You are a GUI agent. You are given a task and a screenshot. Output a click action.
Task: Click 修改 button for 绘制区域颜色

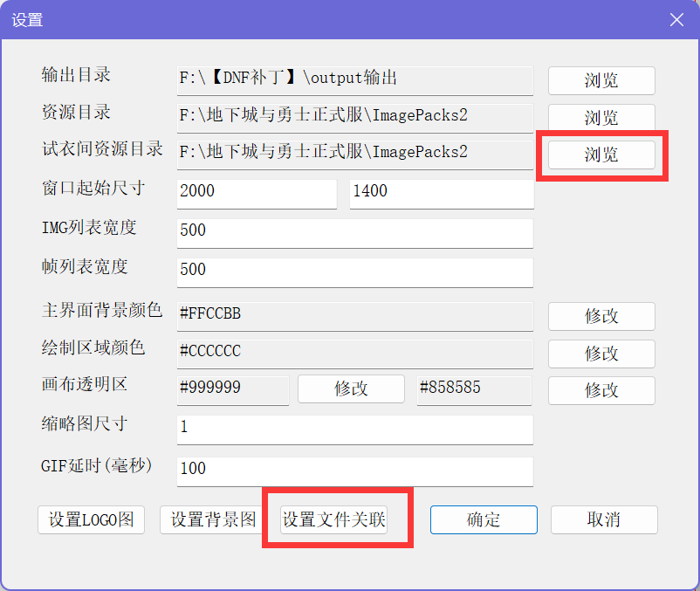(601, 354)
